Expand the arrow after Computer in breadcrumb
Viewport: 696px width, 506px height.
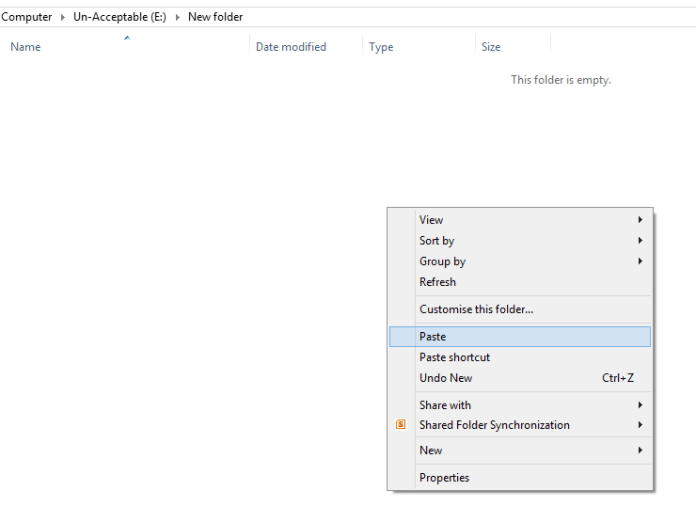[x=63, y=17]
